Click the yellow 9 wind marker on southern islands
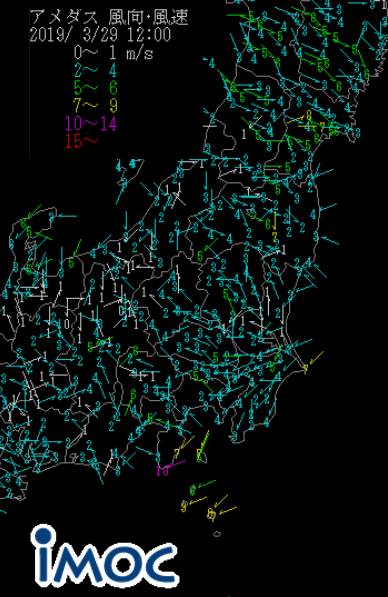The image size is (388, 597). click(x=184, y=506)
